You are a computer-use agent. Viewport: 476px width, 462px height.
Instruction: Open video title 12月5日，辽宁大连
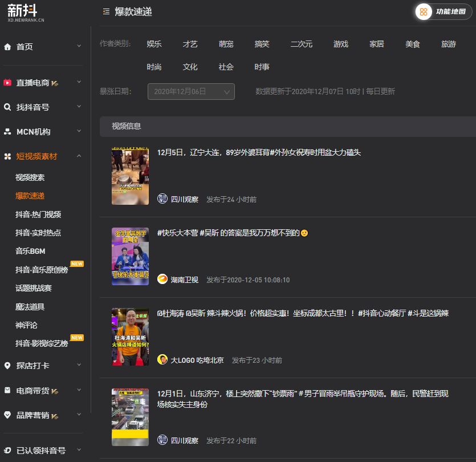click(x=259, y=152)
